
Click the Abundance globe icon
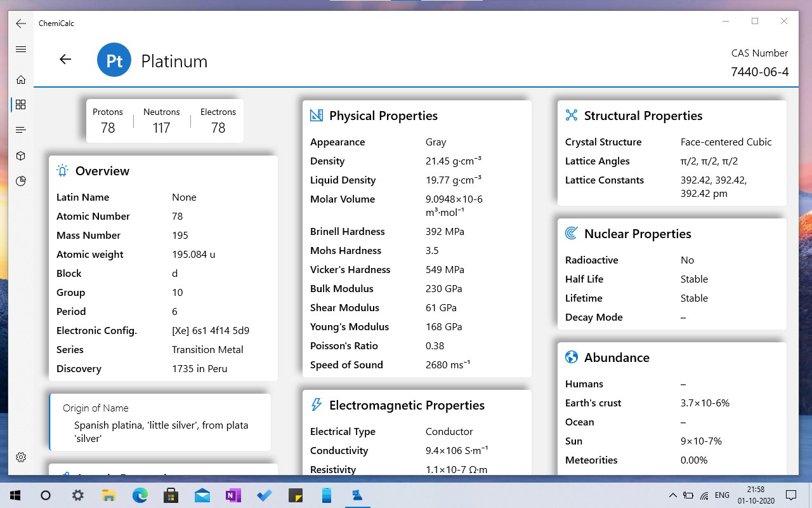pos(572,358)
